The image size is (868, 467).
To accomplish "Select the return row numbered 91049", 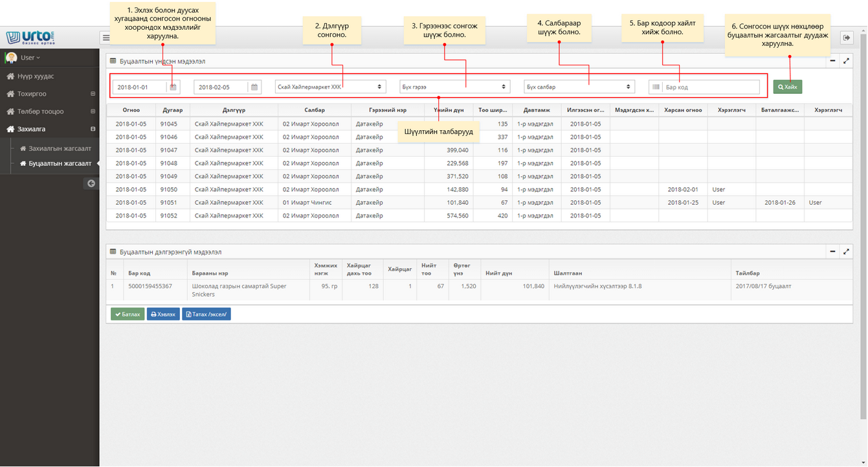I will pos(480,176).
